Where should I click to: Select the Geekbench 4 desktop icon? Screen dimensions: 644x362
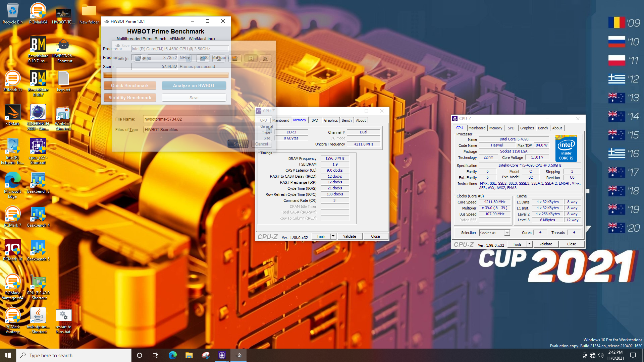click(38, 217)
